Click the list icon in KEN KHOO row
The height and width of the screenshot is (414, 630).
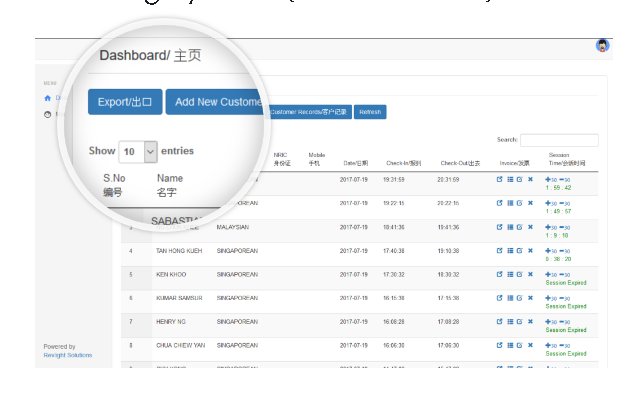pos(510,275)
